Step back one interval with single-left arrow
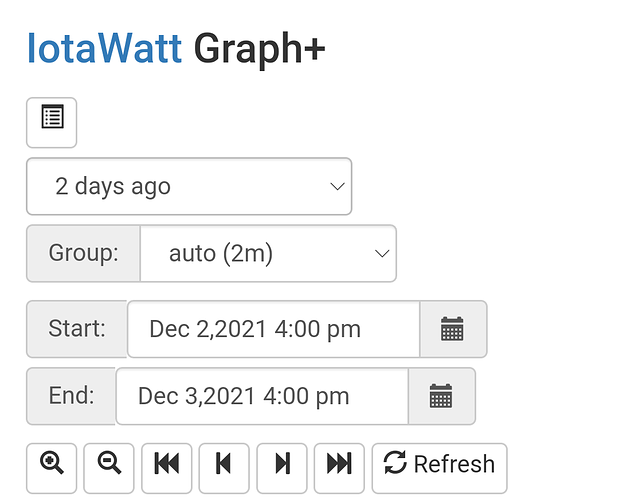The height and width of the screenshot is (500, 619). pos(224,468)
